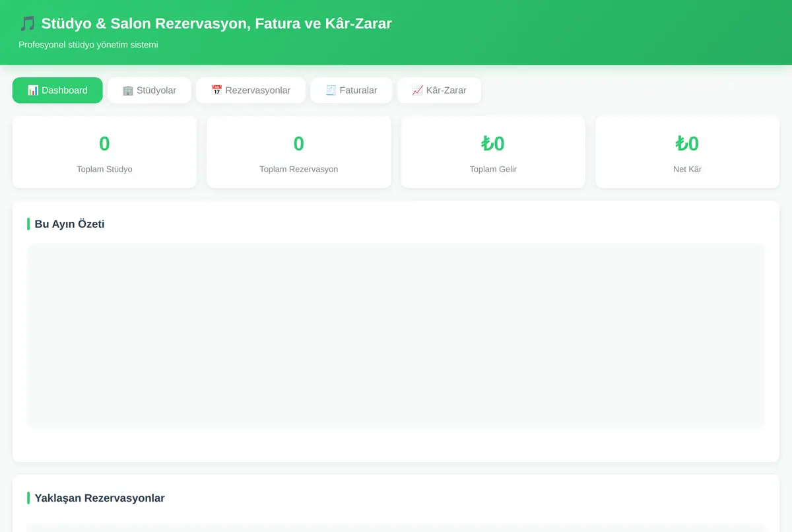This screenshot has width=792, height=532.
Task: Open the Dashboard tab
Action: 57,90
